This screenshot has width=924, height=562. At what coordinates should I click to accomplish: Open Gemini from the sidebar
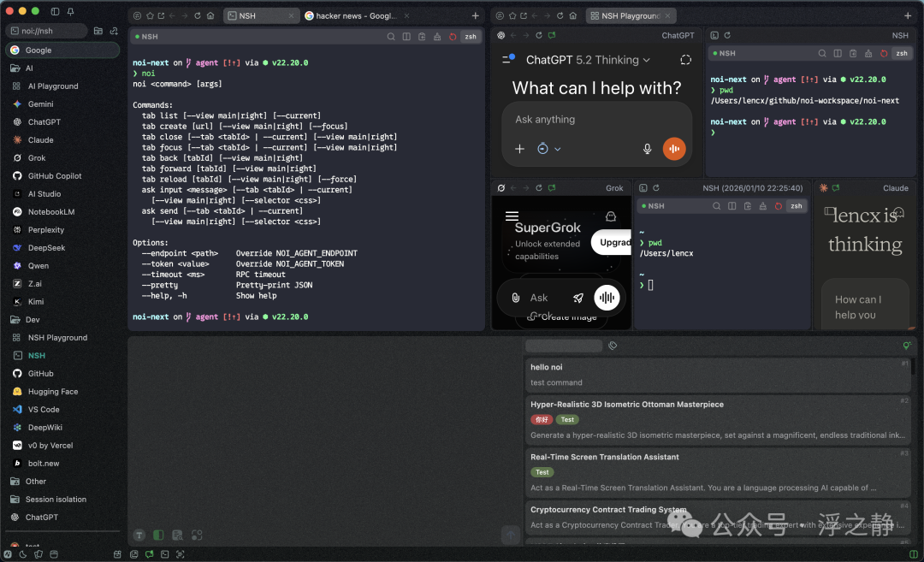(40, 104)
